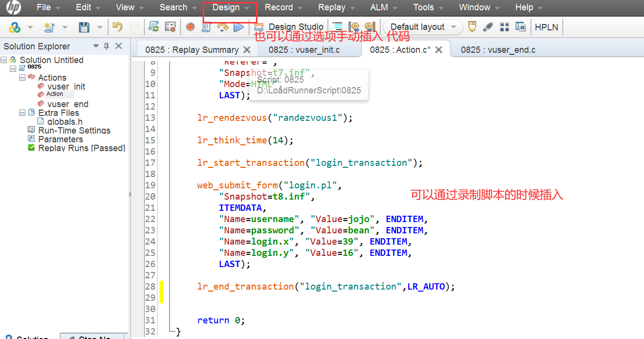644x339 pixels.
Task: Click the lr_think_time(14) code line
Action: (x=245, y=140)
